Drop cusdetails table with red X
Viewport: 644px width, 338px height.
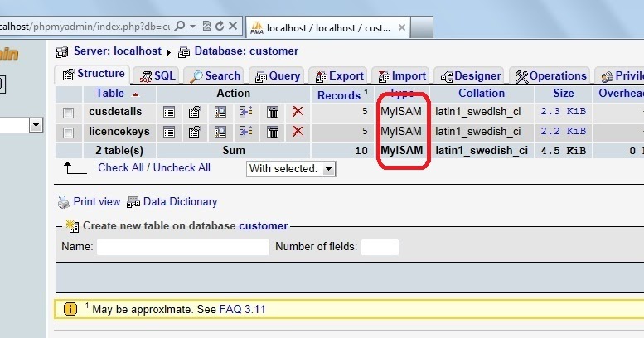click(x=298, y=111)
